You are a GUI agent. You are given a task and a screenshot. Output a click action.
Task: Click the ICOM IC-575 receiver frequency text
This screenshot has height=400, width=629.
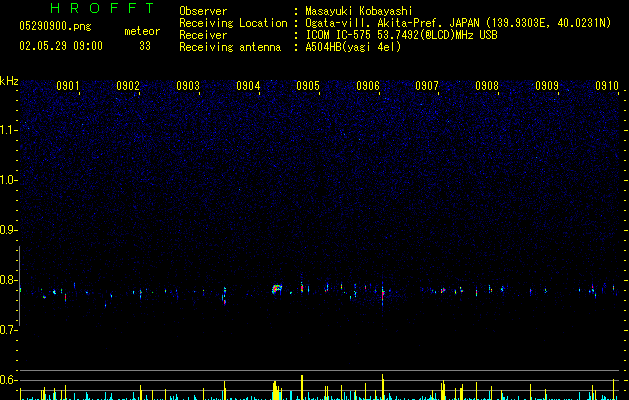402,35
